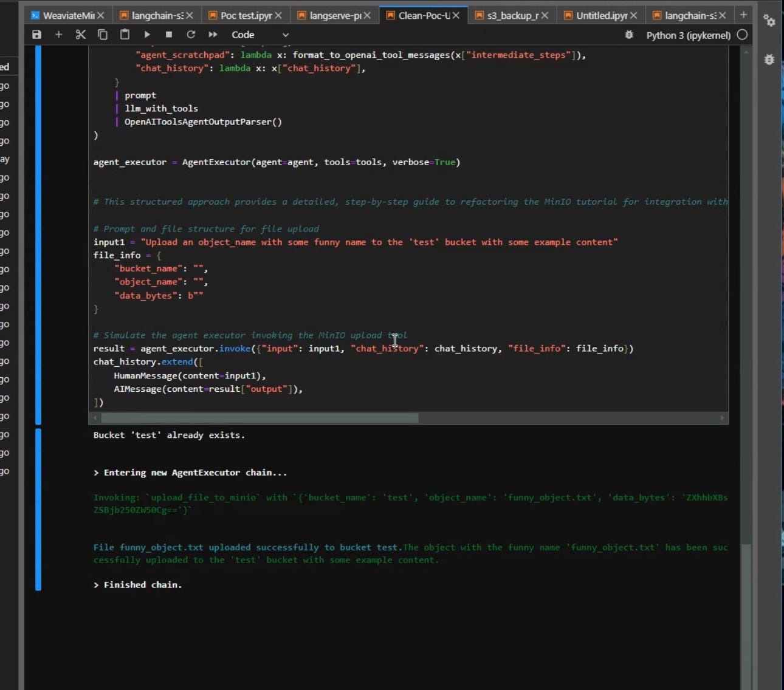Show debugger panel from right sidebar bug icon
This screenshot has width=784, height=690.
[x=769, y=60]
